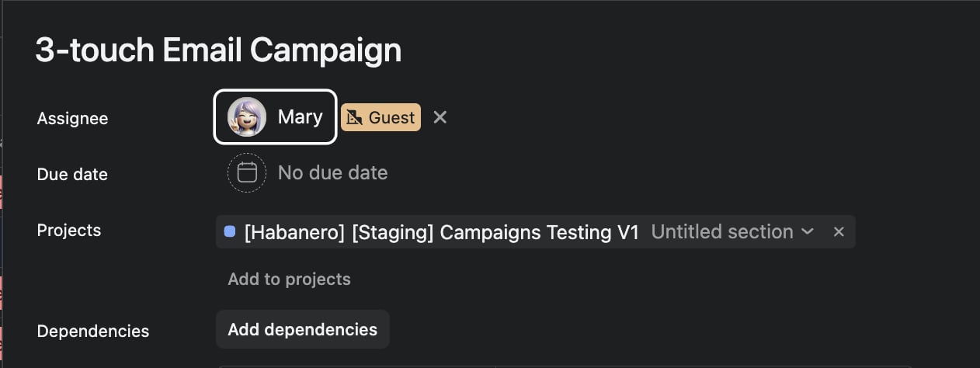Viewport: 980px width, 368px height.
Task: Edit the 3-touch Email Campaign title
Action: click(x=218, y=50)
